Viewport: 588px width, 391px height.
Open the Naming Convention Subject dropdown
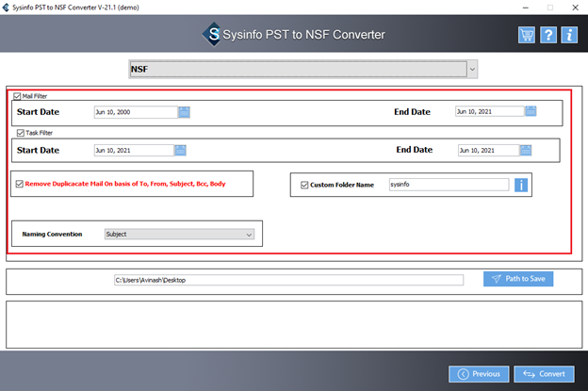point(179,235)
